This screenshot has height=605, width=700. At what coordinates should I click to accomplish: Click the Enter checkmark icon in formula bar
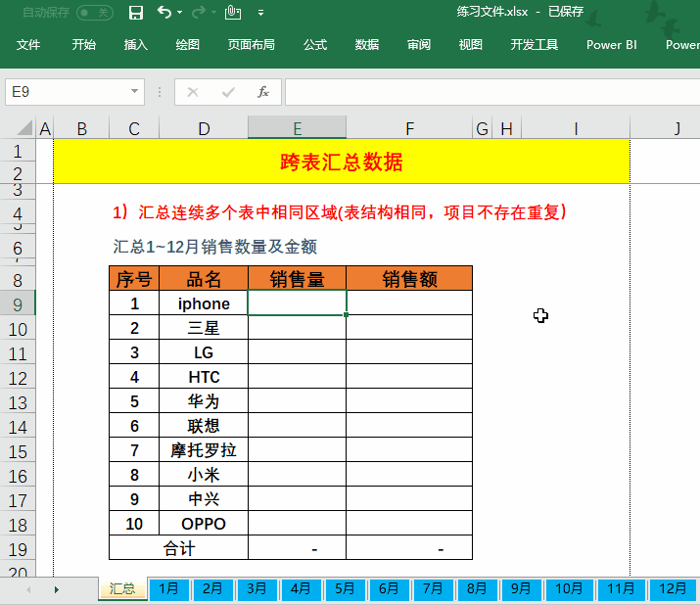pos(228,92)
